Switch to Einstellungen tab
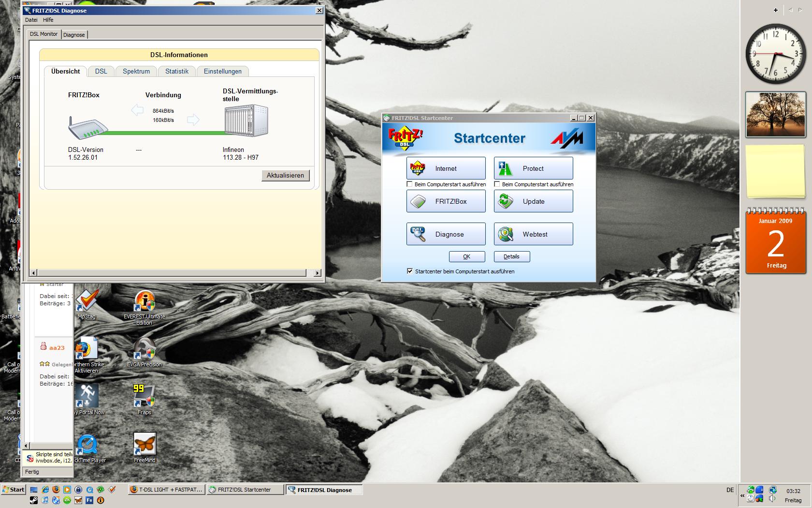The image size is (812, 508). pos(223,71)
